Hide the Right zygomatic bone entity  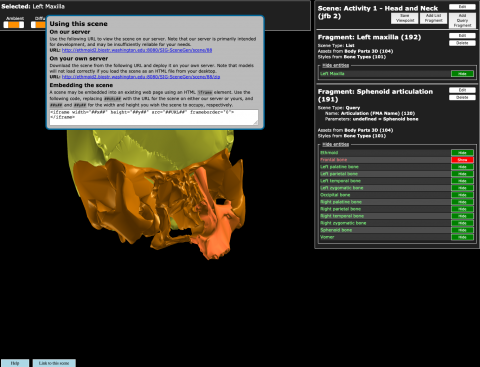(462, 223)
